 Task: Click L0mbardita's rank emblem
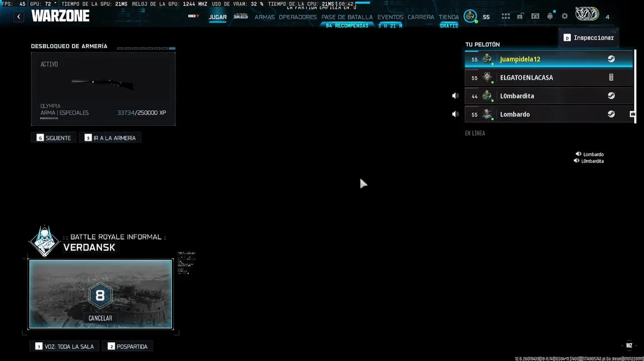487,96
